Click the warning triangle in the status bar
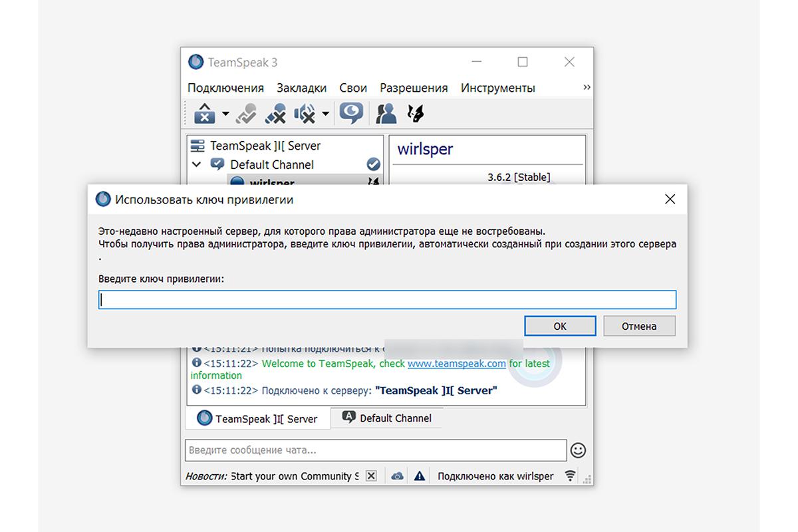This screenshot has width=798, height=532. 419,475
